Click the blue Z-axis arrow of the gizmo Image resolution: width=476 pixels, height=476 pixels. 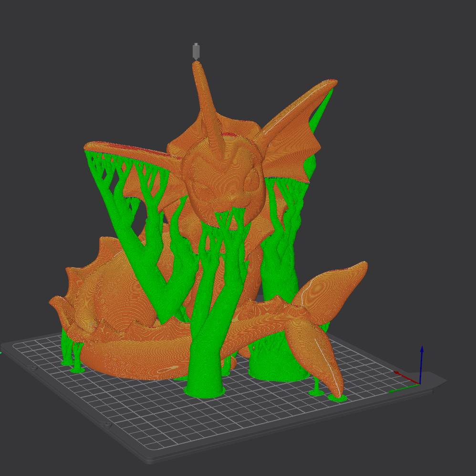click(421, 365)
